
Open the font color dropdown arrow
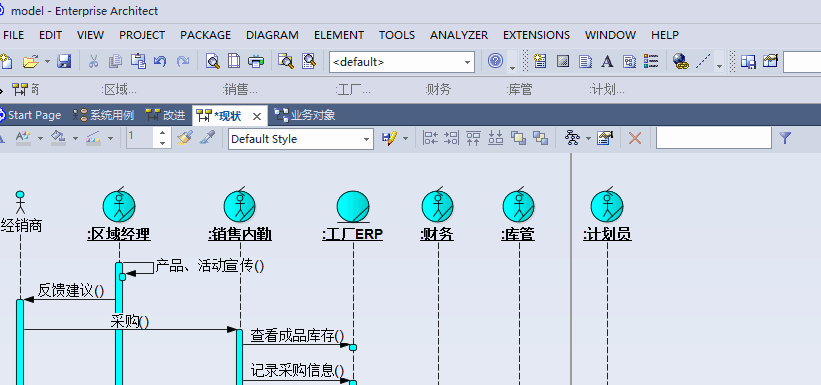pyautogui.click(x=40, y=139)
